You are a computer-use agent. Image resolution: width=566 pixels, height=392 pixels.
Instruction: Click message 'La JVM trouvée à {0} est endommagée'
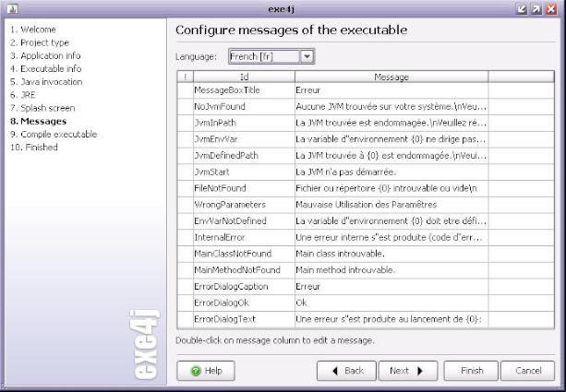point(391,156)
